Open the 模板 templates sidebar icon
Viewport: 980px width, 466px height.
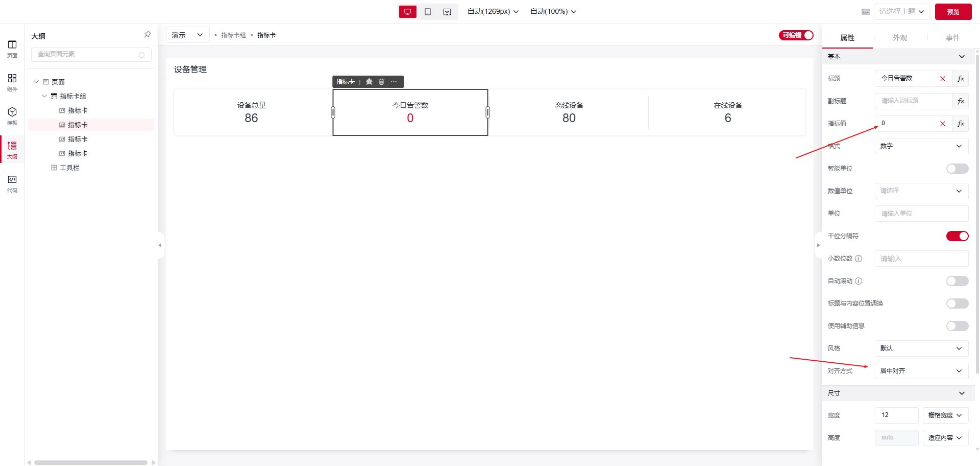coord(12,115)
